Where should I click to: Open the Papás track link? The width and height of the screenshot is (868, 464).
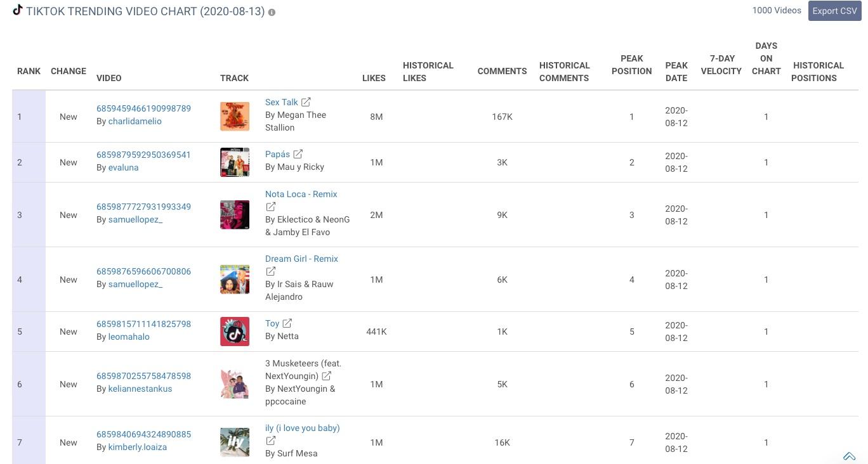click(x=277, y=154)
